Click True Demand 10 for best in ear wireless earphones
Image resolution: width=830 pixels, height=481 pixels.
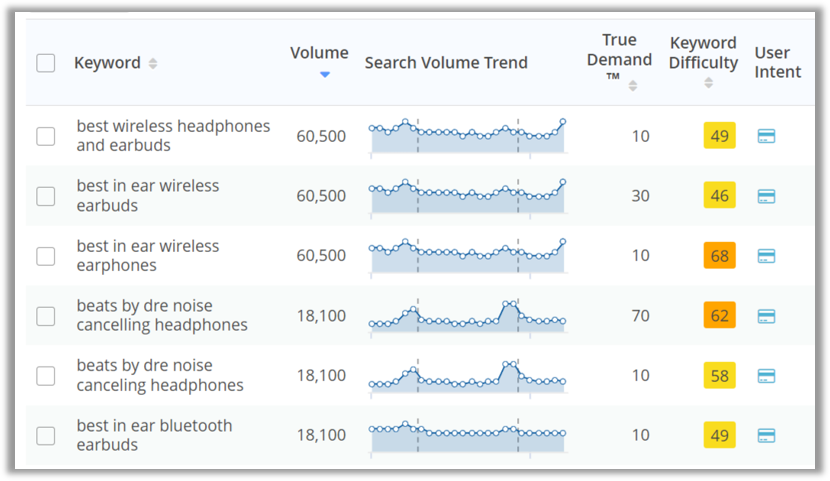coord(640,256)
